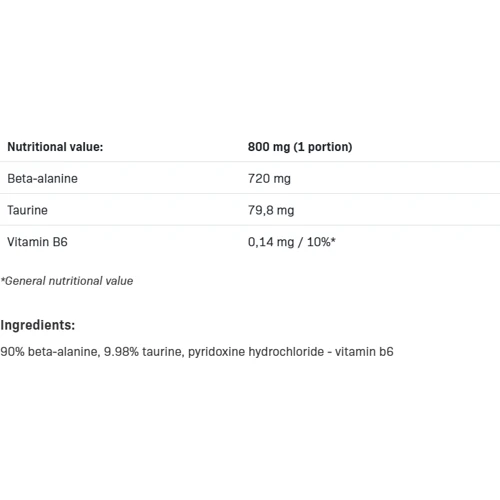Click the Taurine row label
Screen dimensions: 500x500
(27, 210)
